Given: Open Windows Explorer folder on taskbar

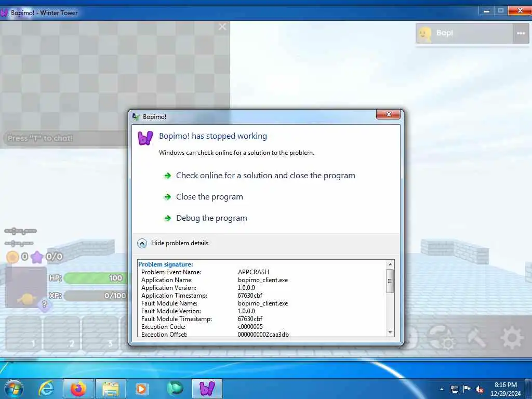Looking at the screenshot, I should tap(111, 389).
